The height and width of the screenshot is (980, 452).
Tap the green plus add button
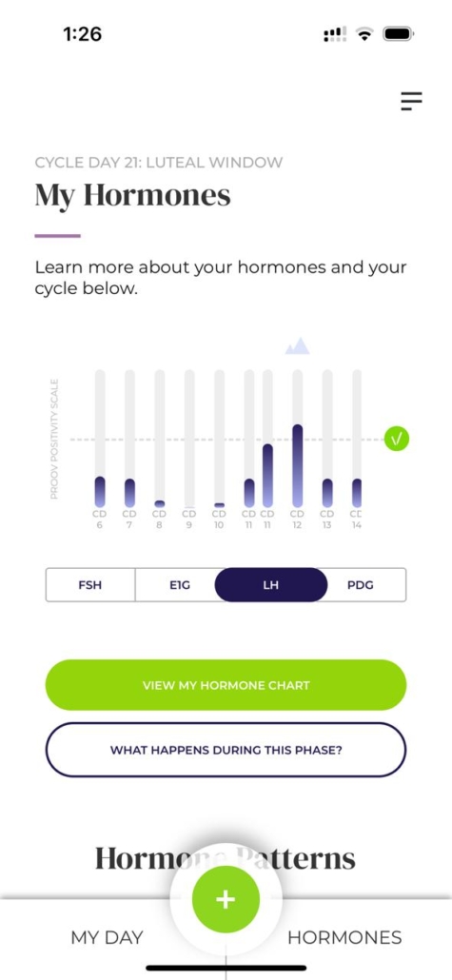click(x=226, y=899)
